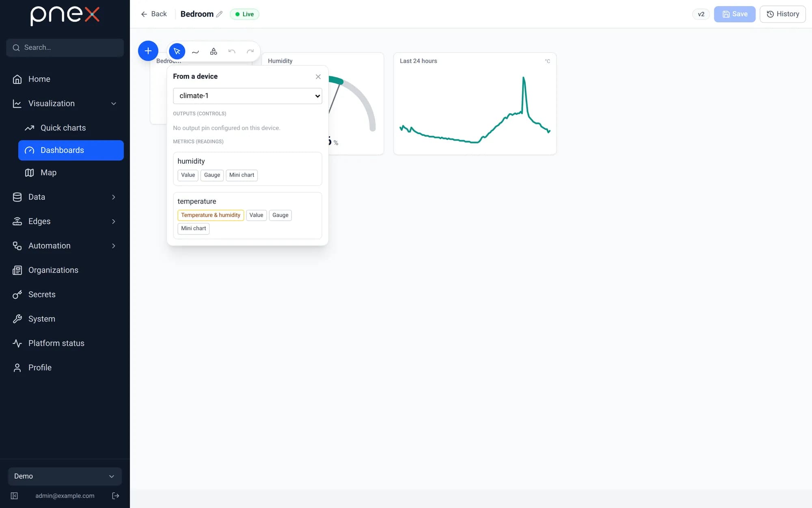This screenshot has height=508, width=812.
Task: Add temperature Value widget
Action: (x=256, y=215)
